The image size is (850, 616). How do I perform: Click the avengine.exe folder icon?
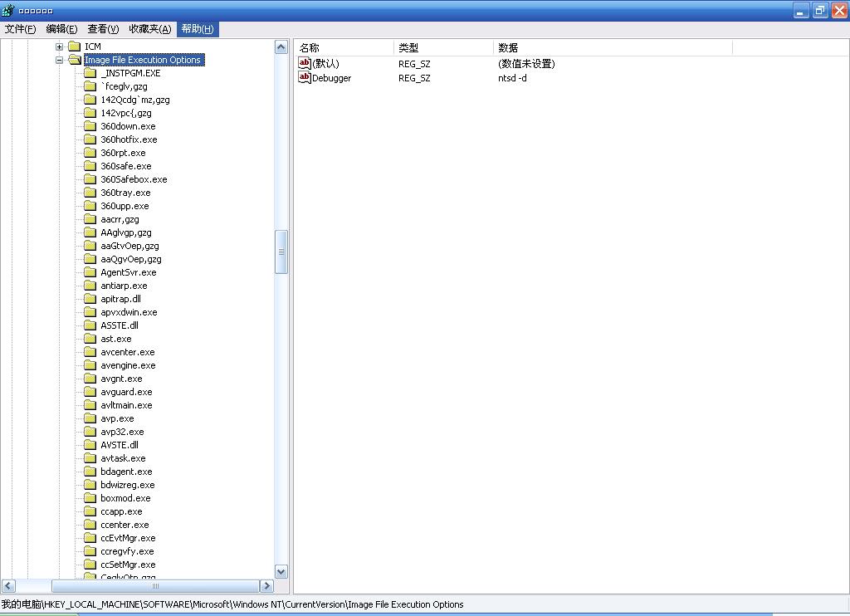[90, 365]
